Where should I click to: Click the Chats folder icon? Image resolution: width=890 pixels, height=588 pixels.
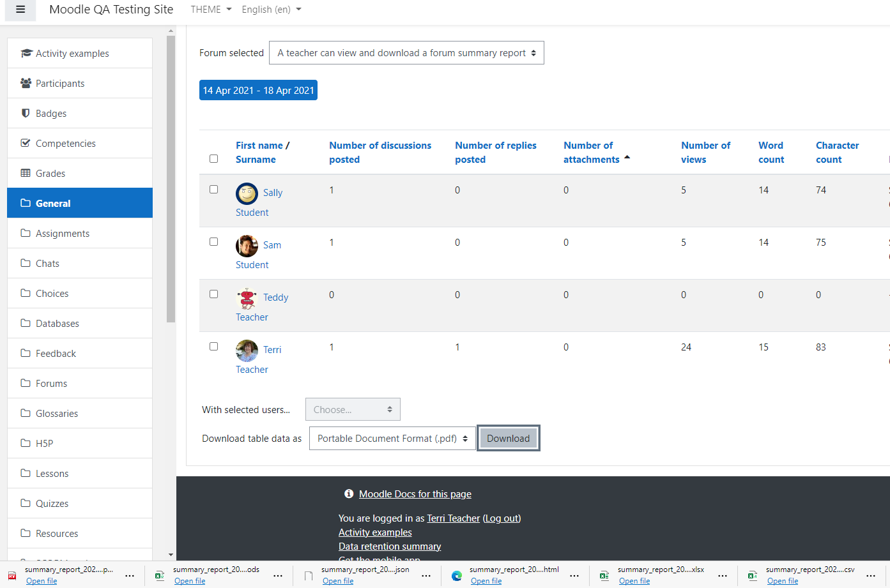coord(26,263)
